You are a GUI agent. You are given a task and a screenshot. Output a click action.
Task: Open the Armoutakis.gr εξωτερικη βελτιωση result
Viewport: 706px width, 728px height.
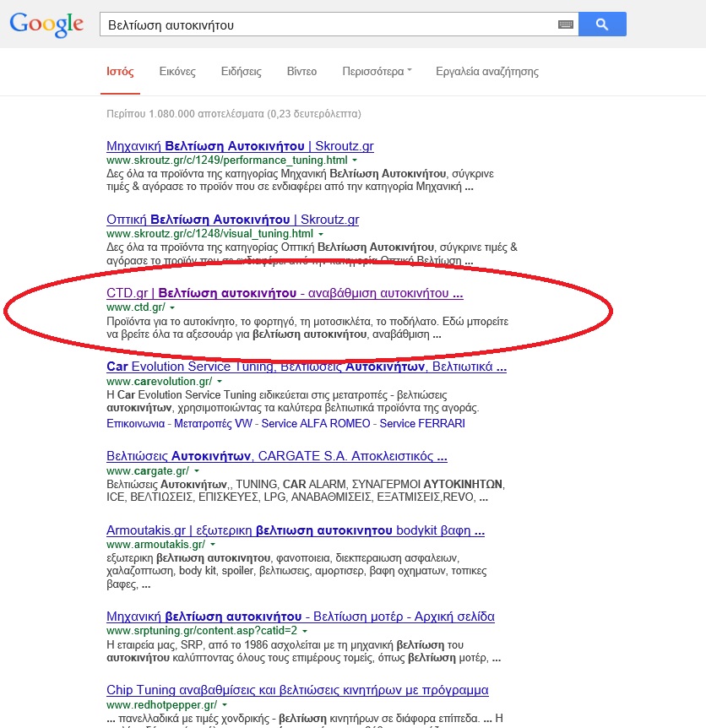[296, 530]
